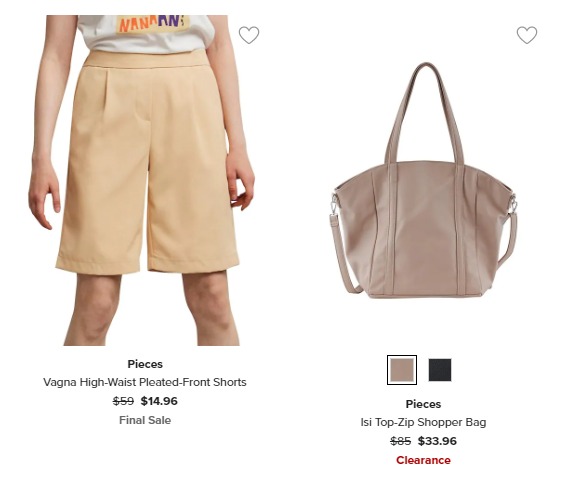The image size is (561, 478).
Task: Click the graphic tee on the shorts model
Action: (x=146, y=33)
